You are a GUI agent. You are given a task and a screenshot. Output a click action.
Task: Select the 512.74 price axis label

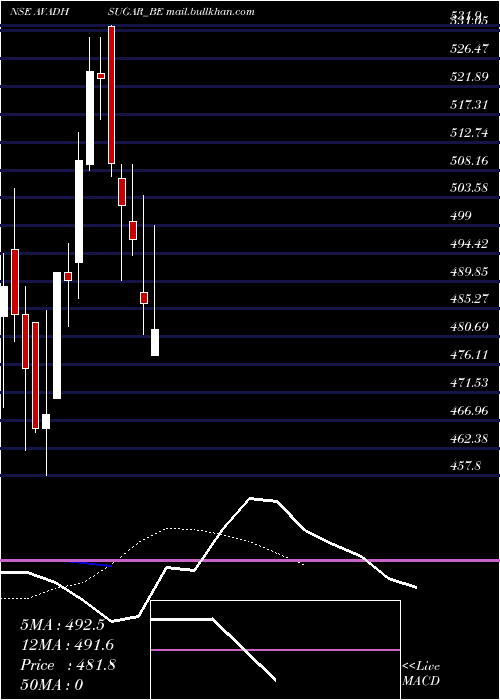point(469,133)
